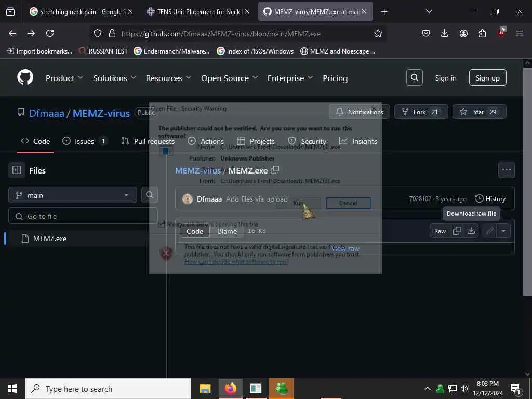
Task: List all tabs with the chevron button
Action: 429,11
